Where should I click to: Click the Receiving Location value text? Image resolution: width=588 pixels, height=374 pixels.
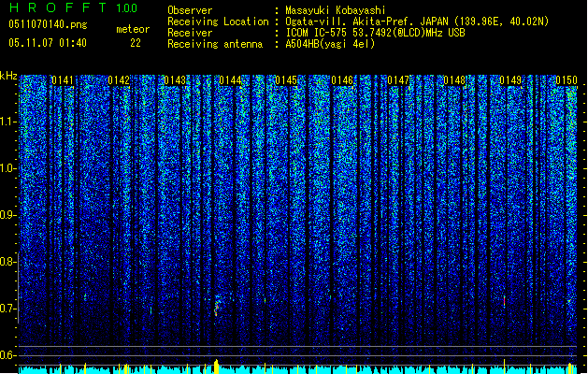pos(417,22)
